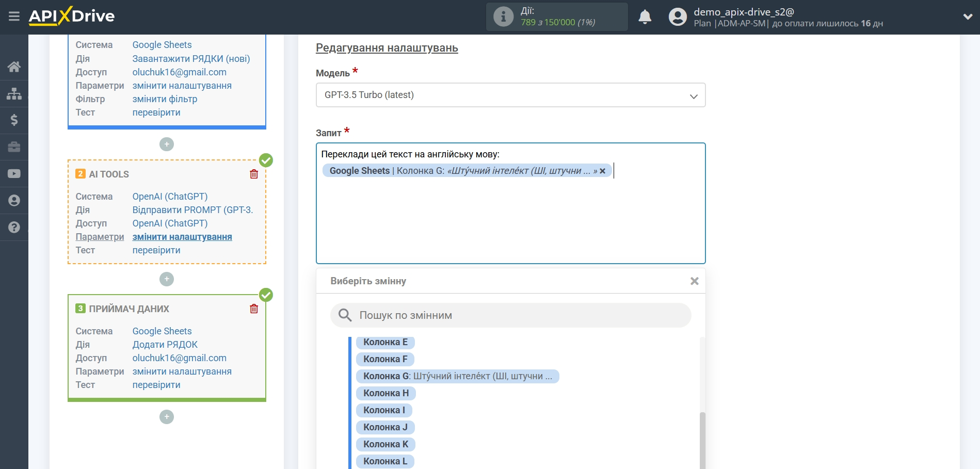Image resolution: width=980 pixels, height=469 pixels.
Task: Click the ApiX-Drive logo
Action: [x=72, y=16]
